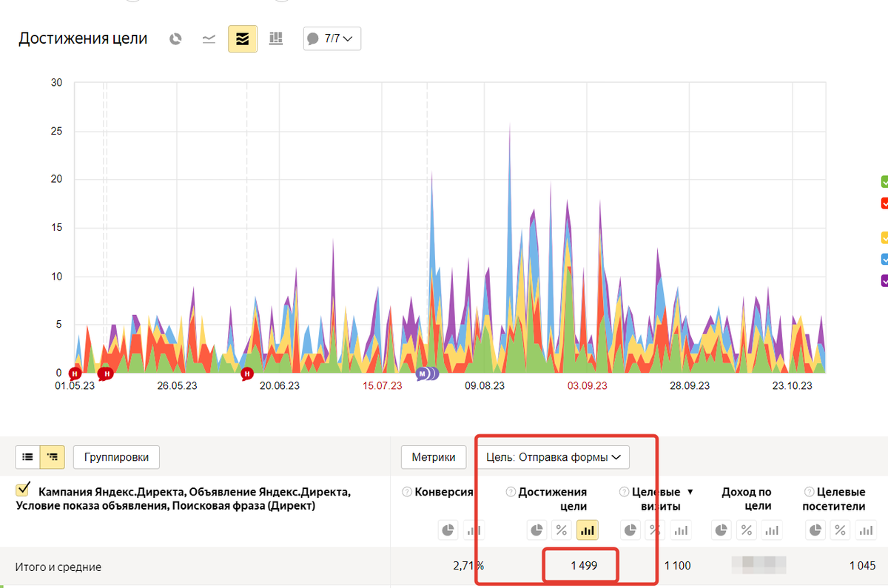Click the 2,71% conversion total value
This screenshot has width=888, height=588.
pyautogui.click(x=468, y=566)
